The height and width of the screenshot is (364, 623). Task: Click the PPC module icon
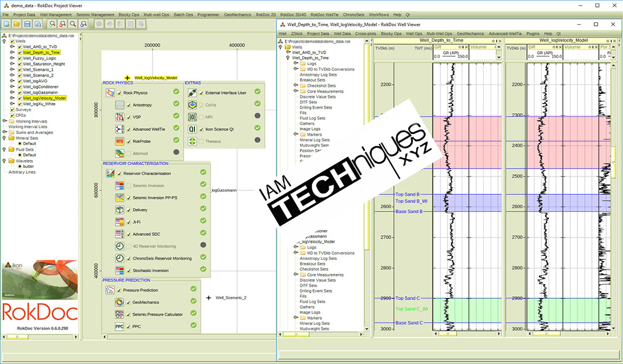119,326
